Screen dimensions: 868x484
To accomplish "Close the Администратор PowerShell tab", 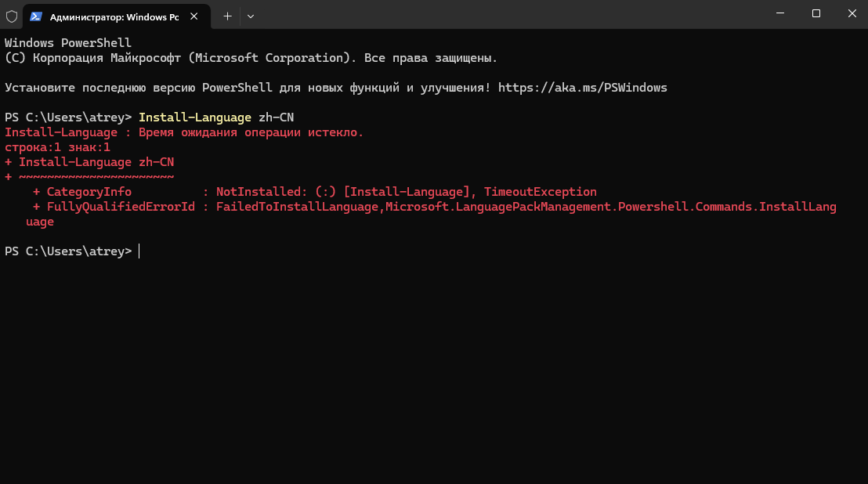I will (x=193, y=16).
